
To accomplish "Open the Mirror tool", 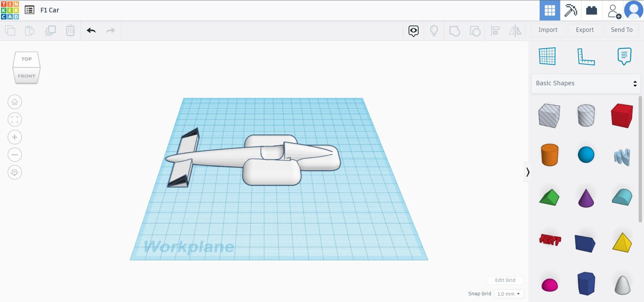I will pos(515,31).
